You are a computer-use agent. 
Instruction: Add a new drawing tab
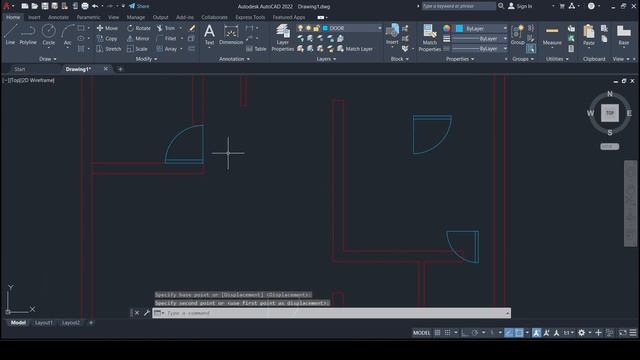tap(120, 69)
